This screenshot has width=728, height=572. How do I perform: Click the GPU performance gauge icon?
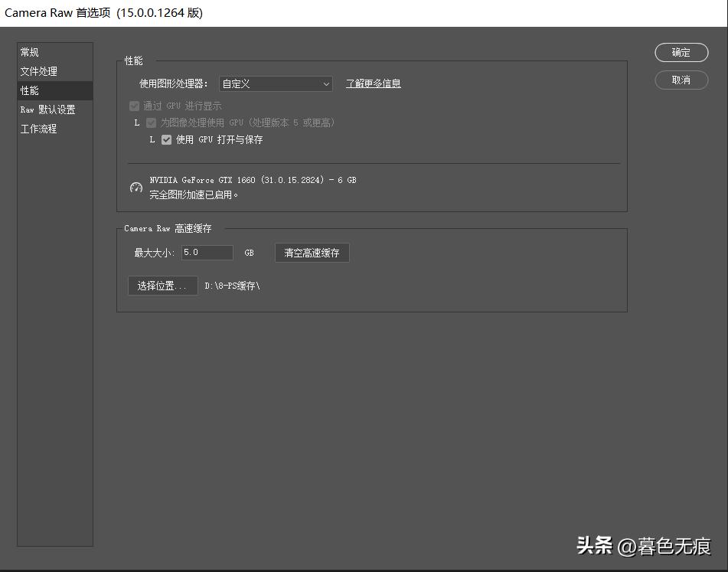(x=136, y=187)
